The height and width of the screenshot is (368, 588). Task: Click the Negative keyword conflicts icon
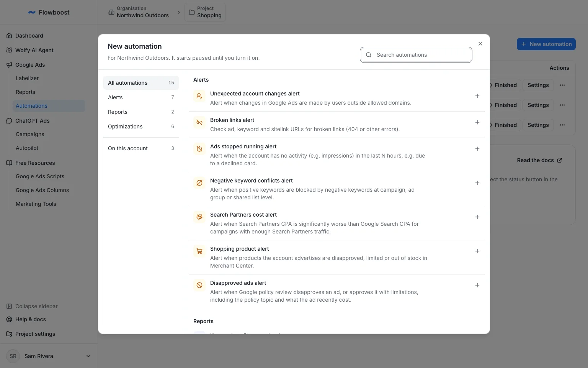click(199, 183)
